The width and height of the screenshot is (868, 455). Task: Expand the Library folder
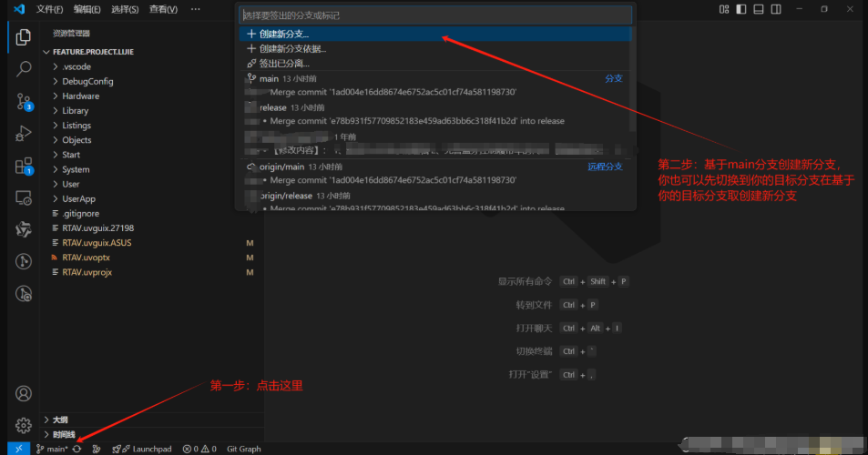coord(152,111)
